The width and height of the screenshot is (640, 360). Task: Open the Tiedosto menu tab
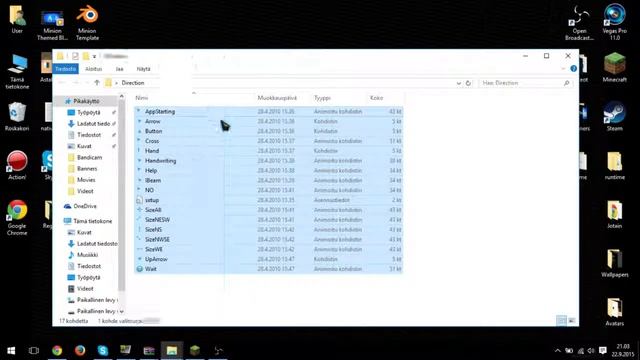pyautogui.click(x=65, y=69)
